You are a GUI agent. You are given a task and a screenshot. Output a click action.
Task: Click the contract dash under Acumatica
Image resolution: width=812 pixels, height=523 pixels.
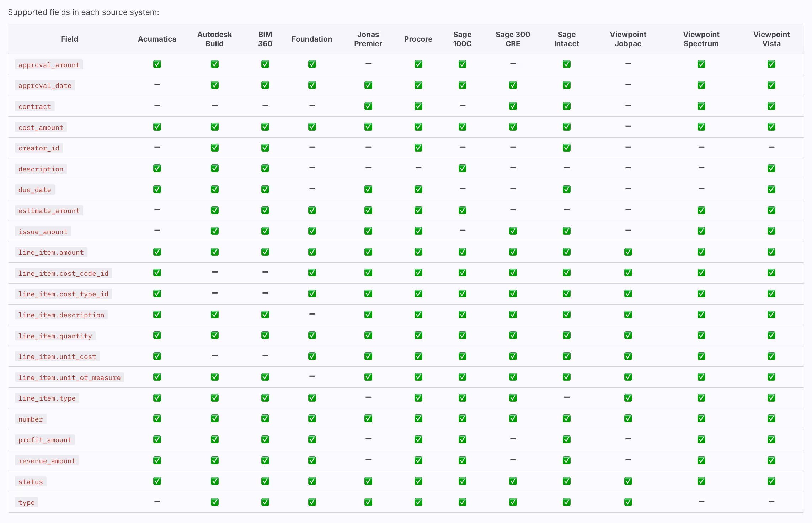(x=157, y=105)
